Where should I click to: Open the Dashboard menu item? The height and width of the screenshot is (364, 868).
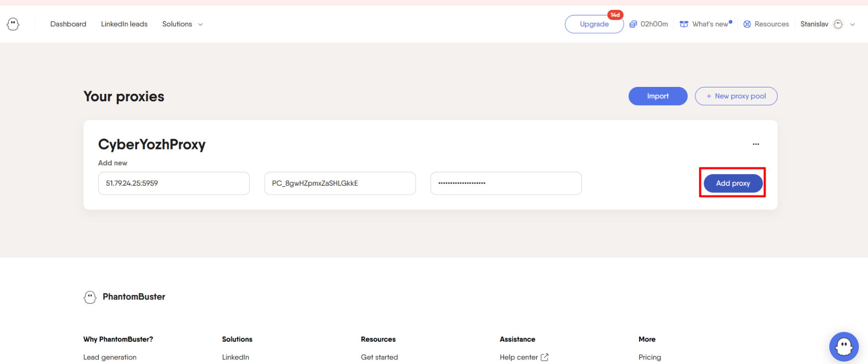point(68,24)
